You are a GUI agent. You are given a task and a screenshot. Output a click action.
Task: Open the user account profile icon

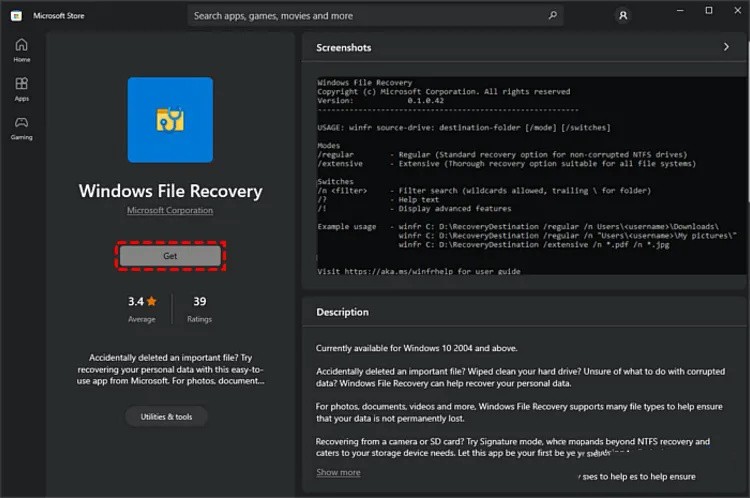(623, 16)
